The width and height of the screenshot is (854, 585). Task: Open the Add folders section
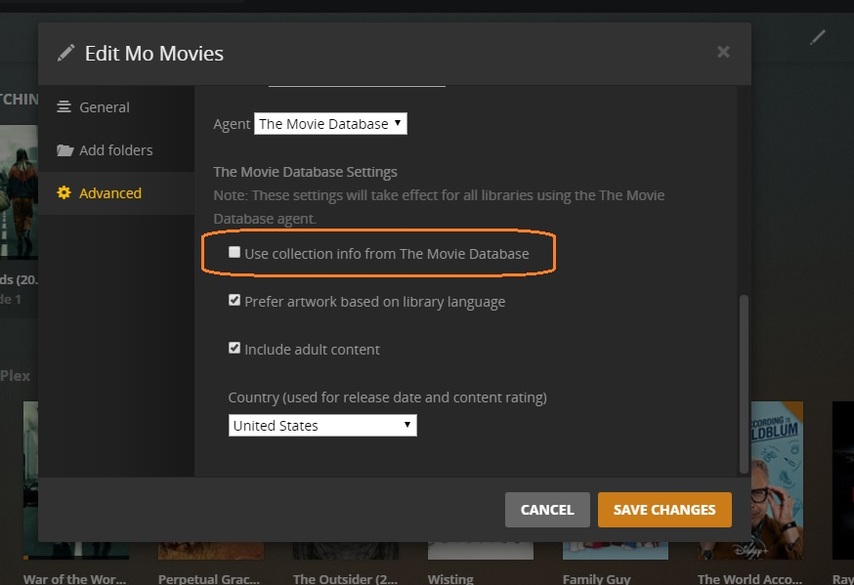point(116,150)
